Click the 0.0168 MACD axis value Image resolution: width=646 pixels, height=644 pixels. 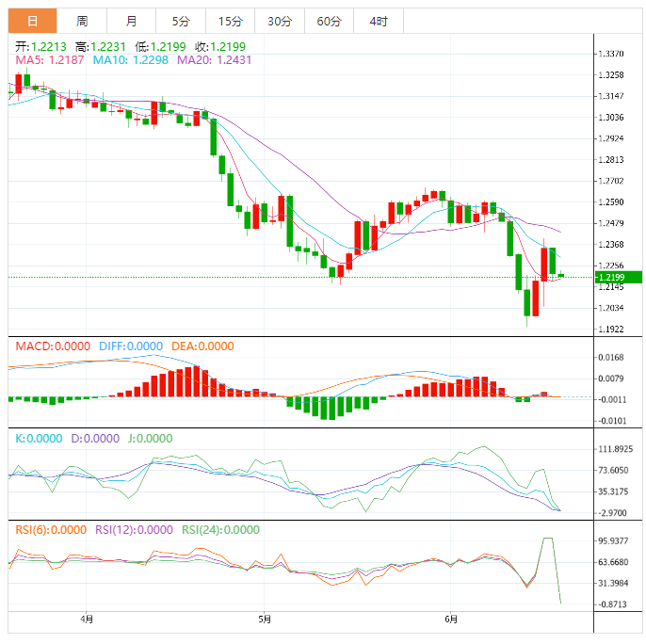point(610,358)
